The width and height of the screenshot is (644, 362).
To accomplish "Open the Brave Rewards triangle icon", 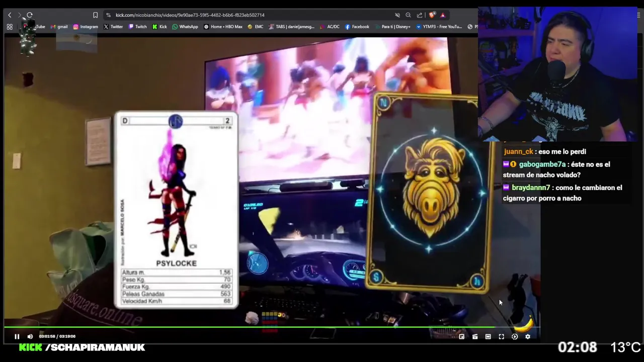I will click(x=443, y=15).
